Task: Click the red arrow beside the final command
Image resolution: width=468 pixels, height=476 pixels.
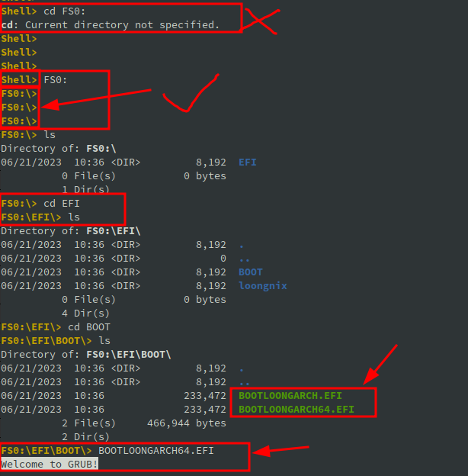Action: (x=280, y=449)
